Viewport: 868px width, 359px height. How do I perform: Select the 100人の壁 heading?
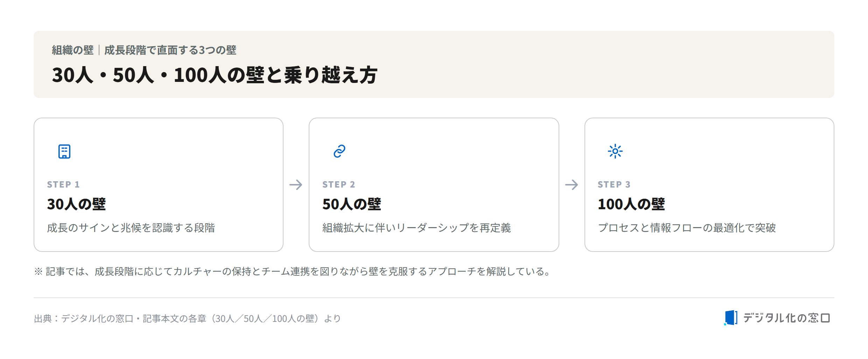631,204
